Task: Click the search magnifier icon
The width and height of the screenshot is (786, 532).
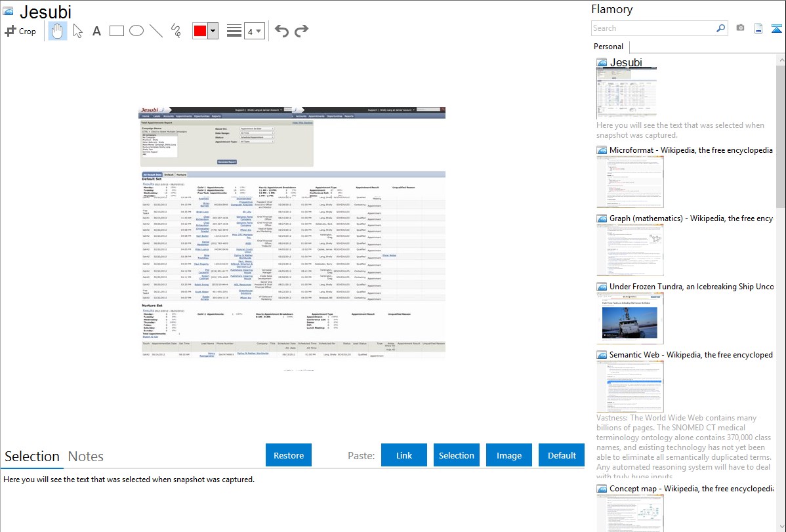Action: coord(720,28)
